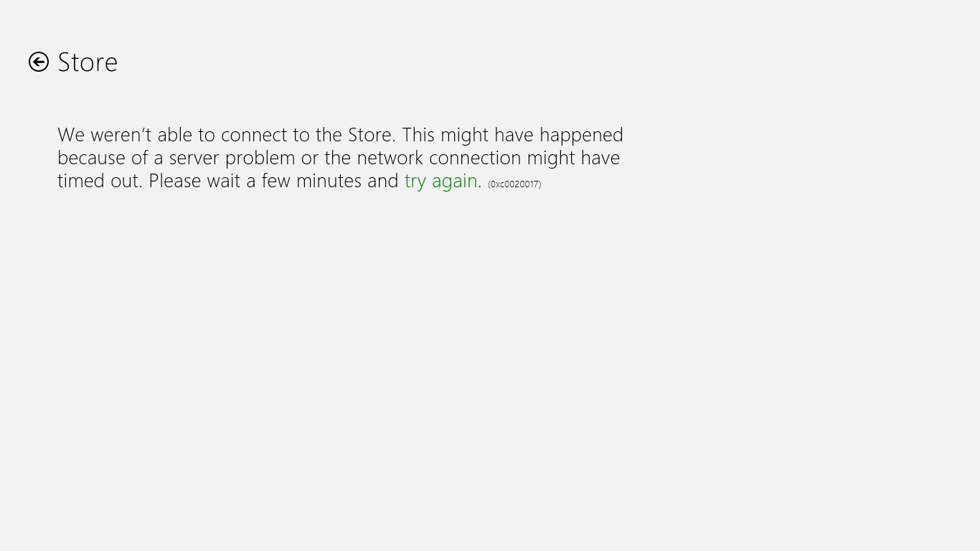Click the words "might have" ending the second line
This screenshot has width=980, height=551.
(573, 158)
